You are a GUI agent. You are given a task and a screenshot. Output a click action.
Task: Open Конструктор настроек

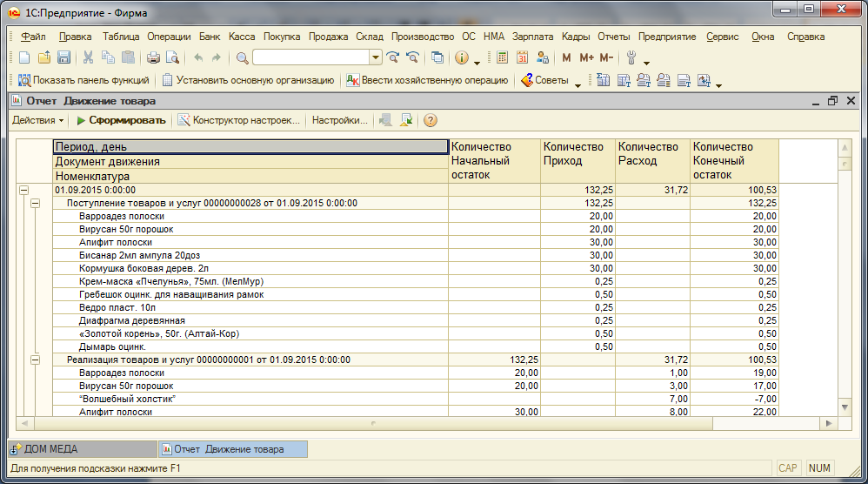(238, 120)
